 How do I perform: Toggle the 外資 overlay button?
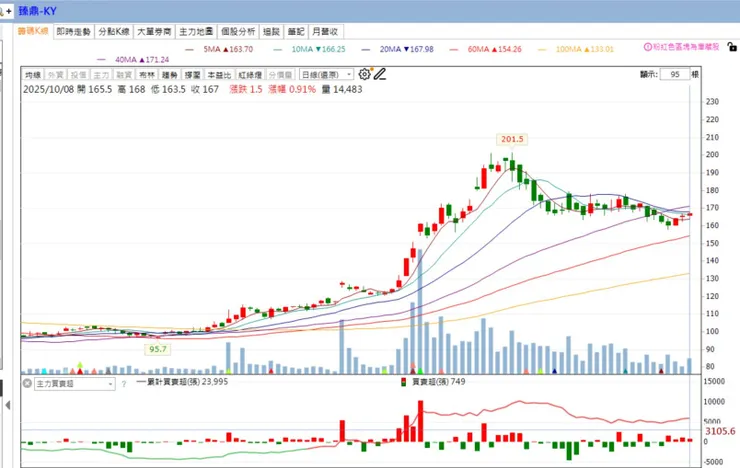coord(56,75)
